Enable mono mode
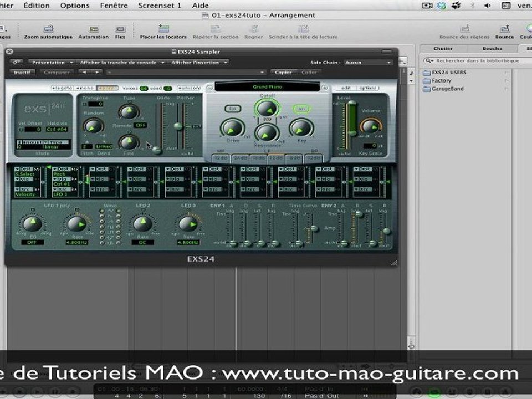 (85, 88)
